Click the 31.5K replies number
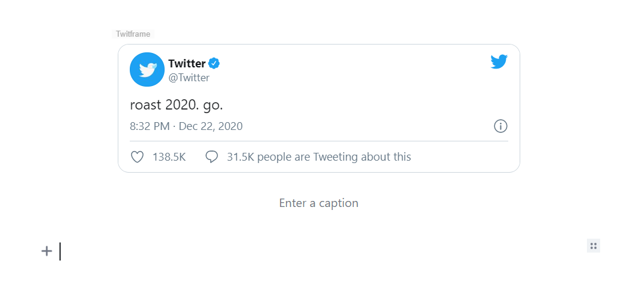Image resolution: width=644 pixels, height=290 pixels. pyautogui.click(x=240, y=157)
